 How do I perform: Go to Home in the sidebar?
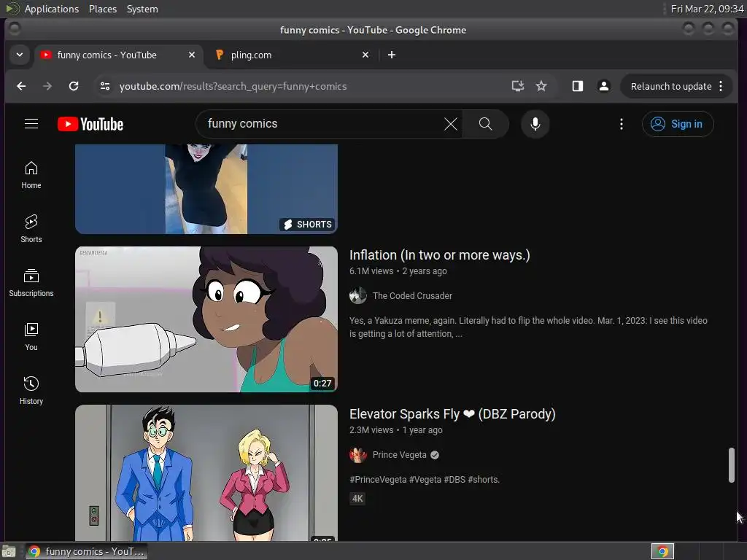click(31, 175)
